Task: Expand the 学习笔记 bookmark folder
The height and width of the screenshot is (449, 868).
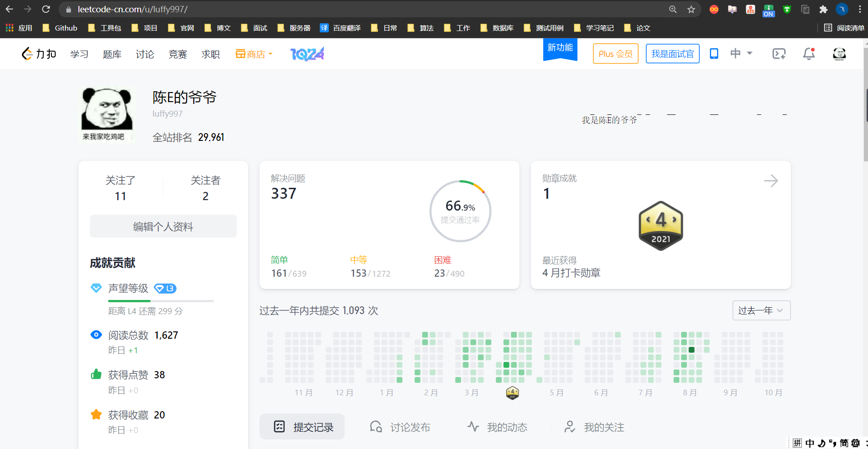Action: coord(593,28)
